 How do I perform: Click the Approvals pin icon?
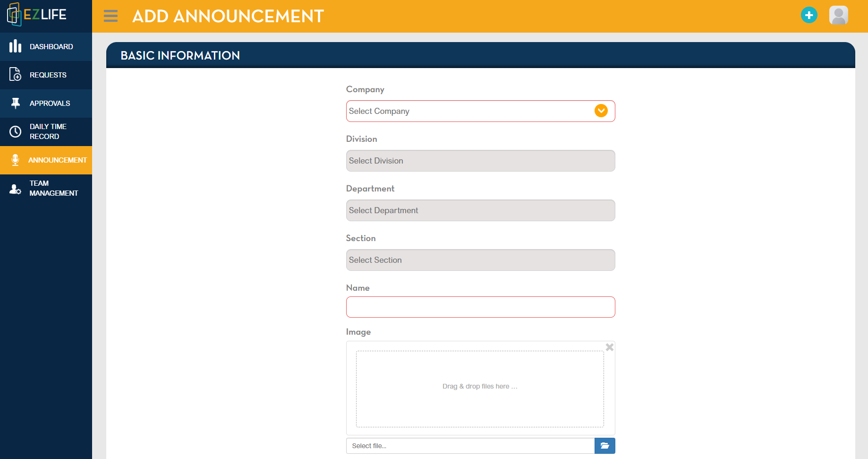click(16, 103)
